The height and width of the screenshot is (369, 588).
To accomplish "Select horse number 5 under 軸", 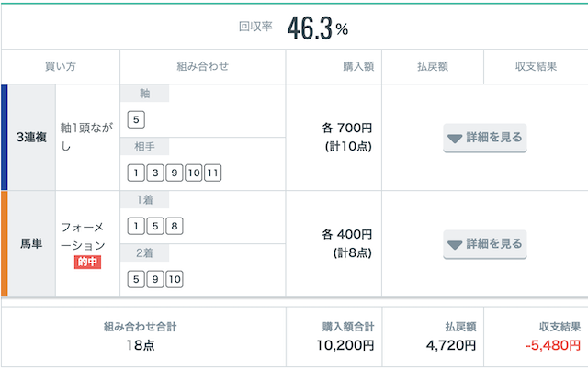I will click(136, 119).
